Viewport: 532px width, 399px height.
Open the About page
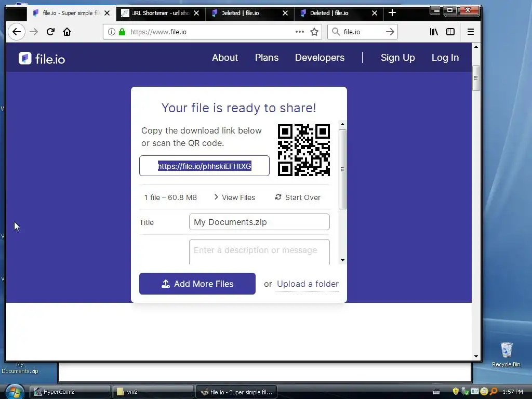pos(225,58)
